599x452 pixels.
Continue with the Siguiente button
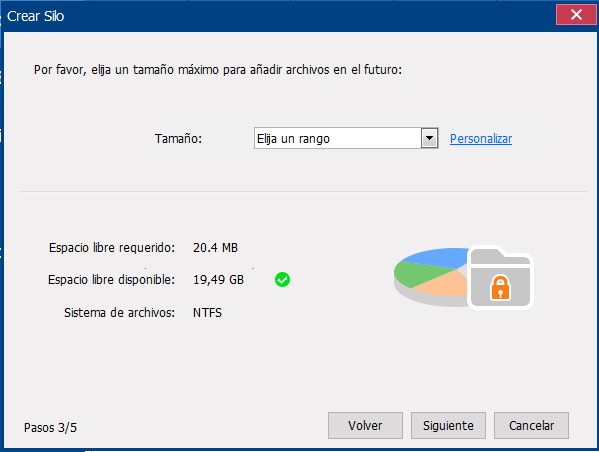click(x=448, y=425)
